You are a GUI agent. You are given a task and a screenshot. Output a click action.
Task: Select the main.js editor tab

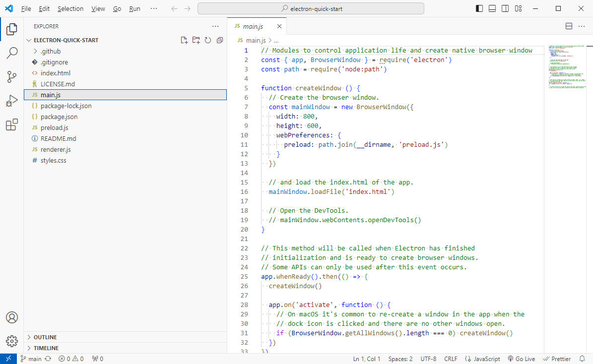(x=257, y=26)
